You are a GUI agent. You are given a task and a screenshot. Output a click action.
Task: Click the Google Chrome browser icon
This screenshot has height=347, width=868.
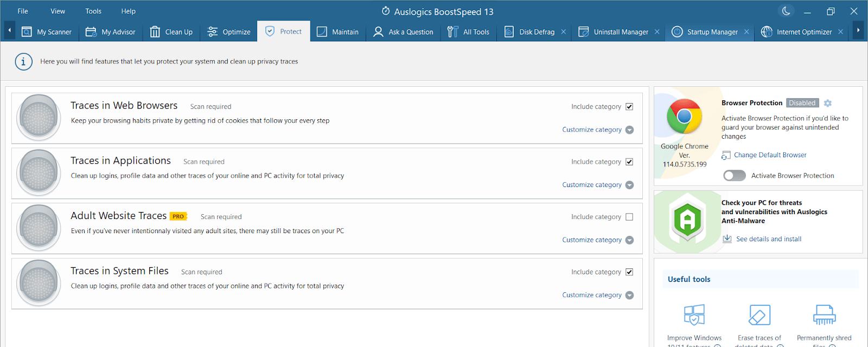pos(684,117)
